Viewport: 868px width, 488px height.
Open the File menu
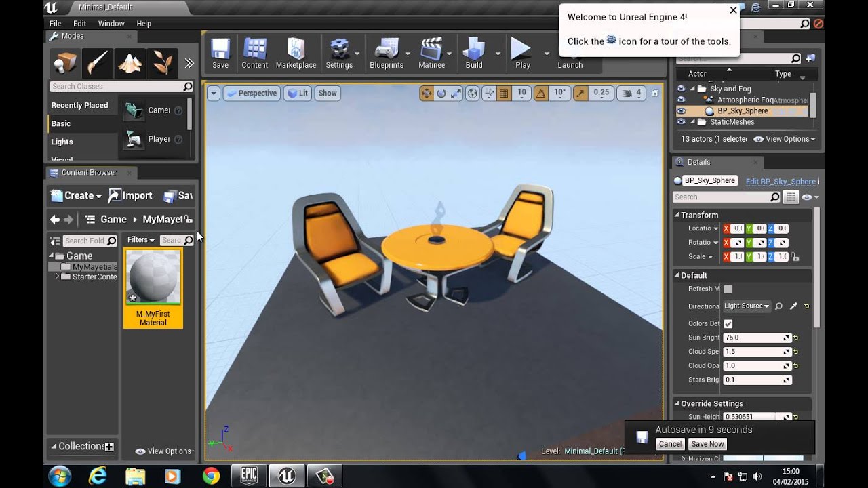tap(56, 23)
